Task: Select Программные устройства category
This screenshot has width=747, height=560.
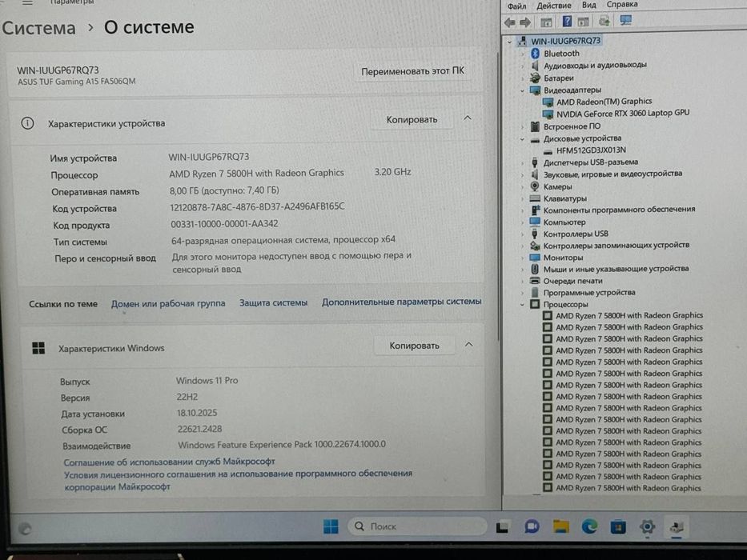Action: (x=589, y=292)
